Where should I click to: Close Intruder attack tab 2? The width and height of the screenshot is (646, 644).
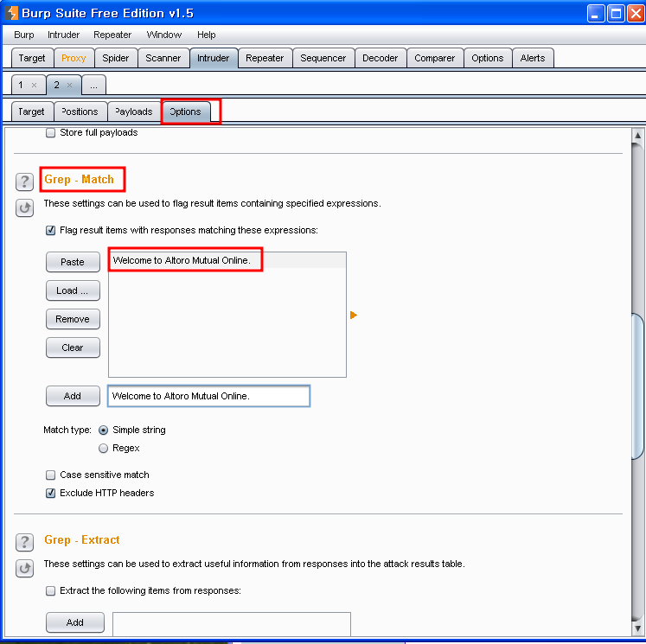click(x=70, y=86)
